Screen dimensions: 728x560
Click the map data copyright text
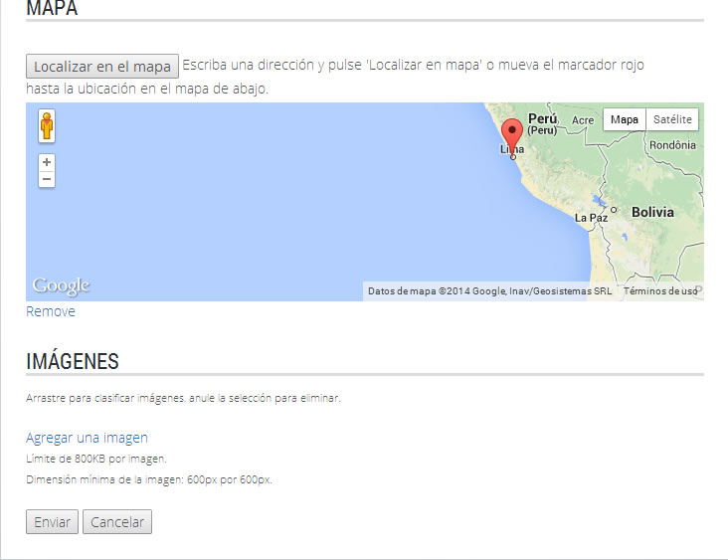490,291
